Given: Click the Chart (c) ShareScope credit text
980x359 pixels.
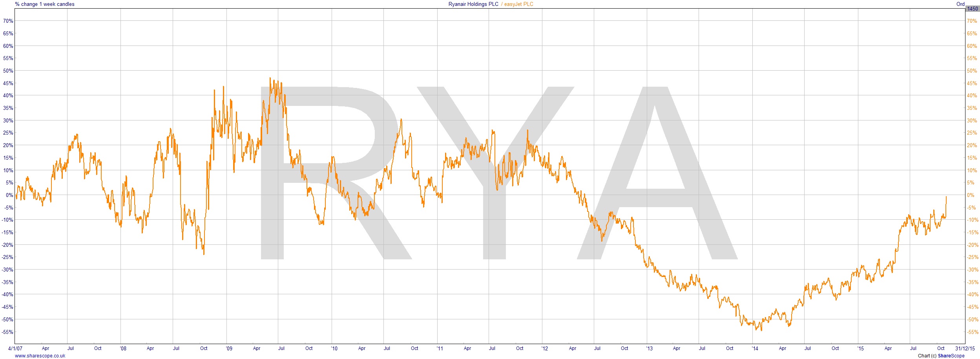Looking at the screenshot, I should click(941, 356).
